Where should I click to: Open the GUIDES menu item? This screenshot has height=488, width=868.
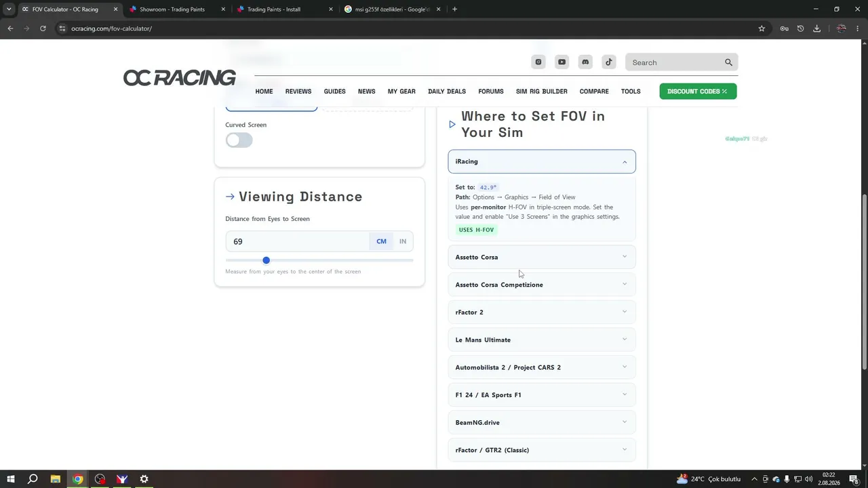click(334, 91)
